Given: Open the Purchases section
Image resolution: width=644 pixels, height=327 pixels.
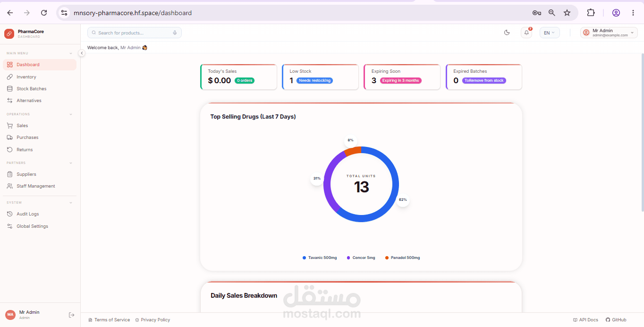Looking at the screenshot, I should 40,138.
